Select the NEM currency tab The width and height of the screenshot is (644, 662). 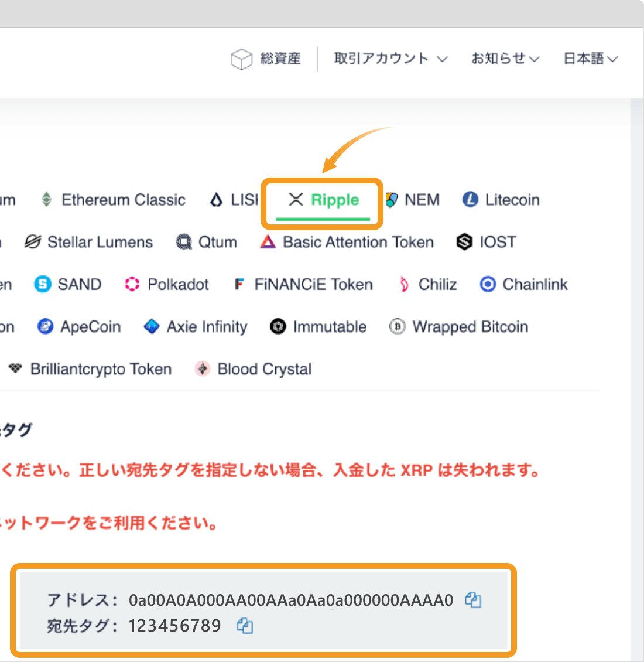tap(413, 200)
